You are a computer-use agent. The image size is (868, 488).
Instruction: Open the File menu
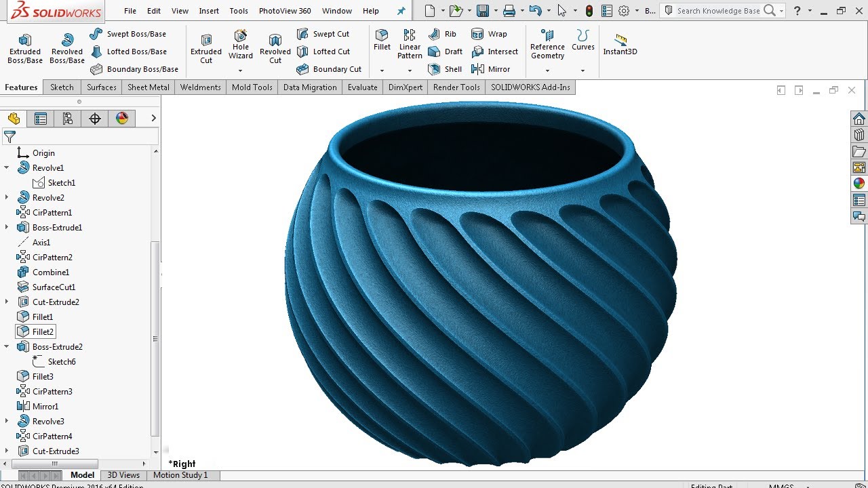(130, 11)
